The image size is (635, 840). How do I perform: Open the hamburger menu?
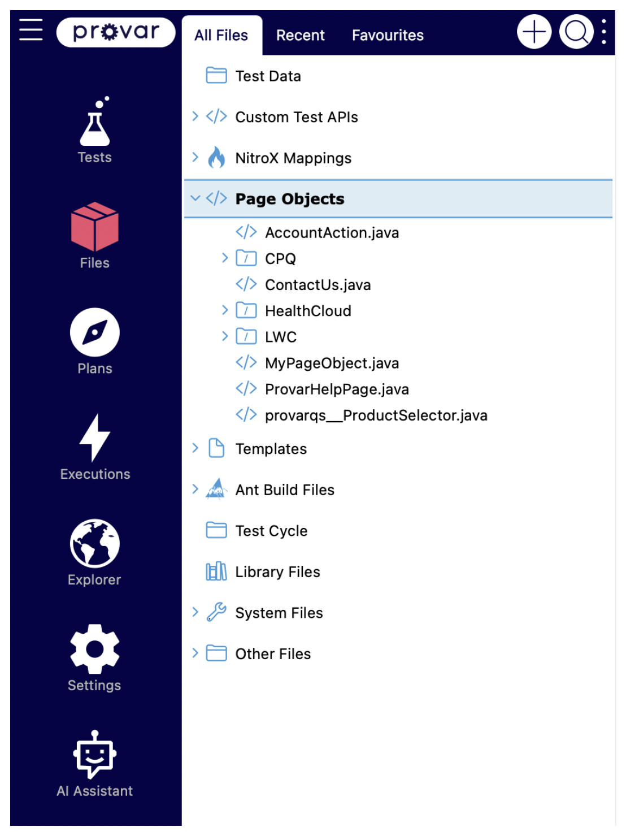(x=31, y=30)
